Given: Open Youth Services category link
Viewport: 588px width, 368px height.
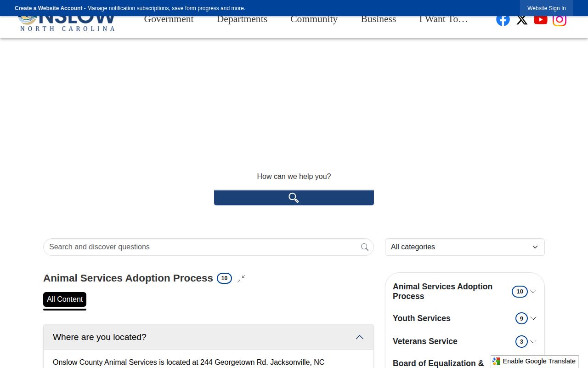Looking at the screenshot, I should pyautogui.click(x=422, y=318).
